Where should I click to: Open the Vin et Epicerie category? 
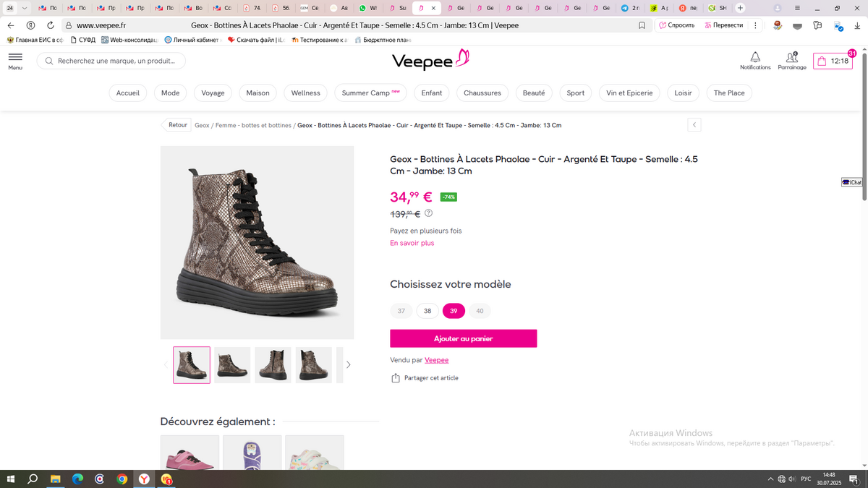[x=629, y=93]
